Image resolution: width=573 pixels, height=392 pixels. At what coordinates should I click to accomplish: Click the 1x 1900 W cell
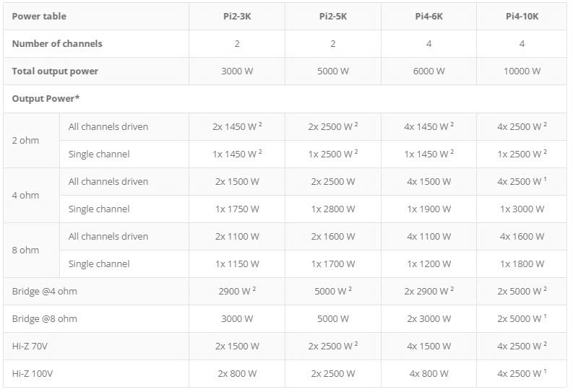[428, 209]
